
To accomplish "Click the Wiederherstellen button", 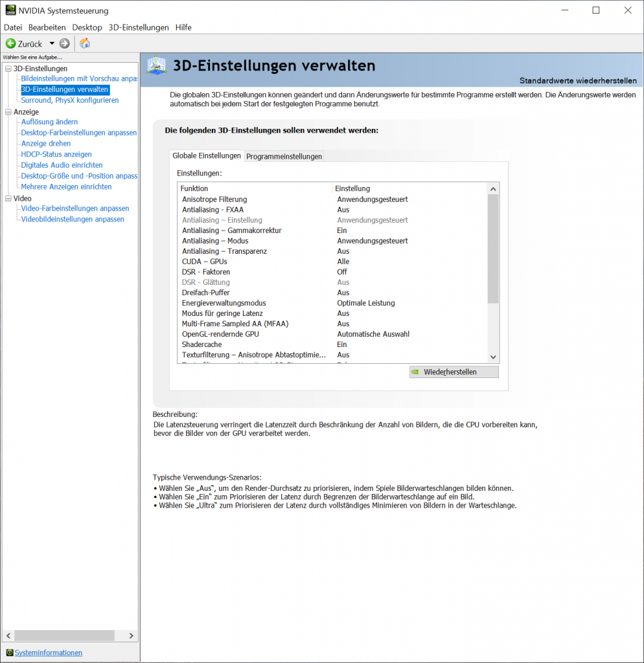I will tap(454, 372).
